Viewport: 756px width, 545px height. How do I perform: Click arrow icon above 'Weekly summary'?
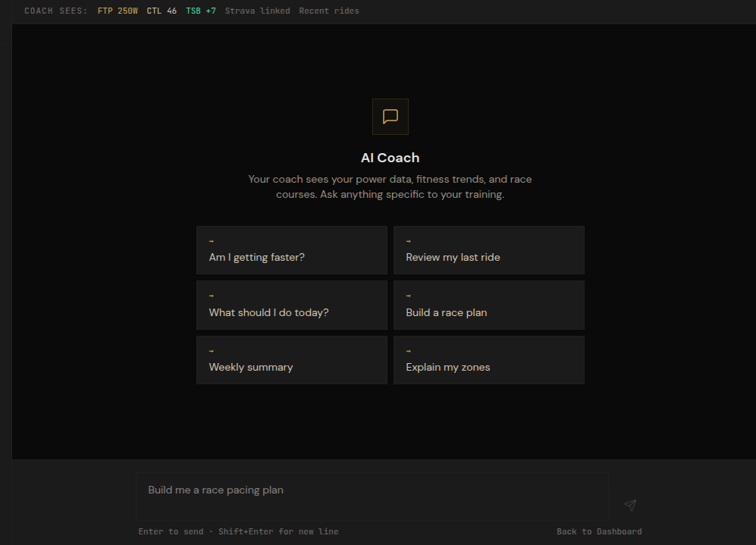coord(212,352)
